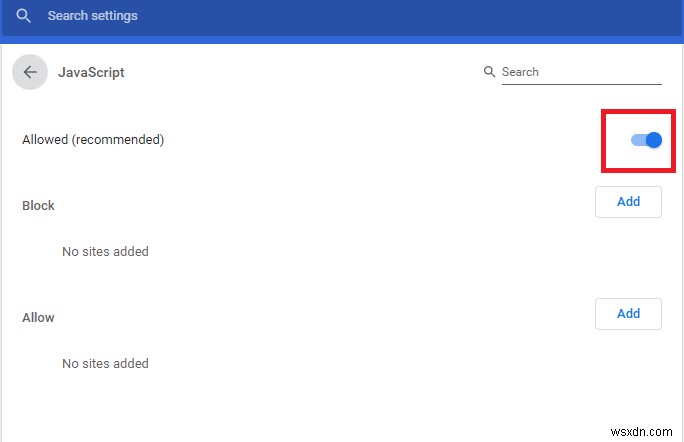Click the small magnifier beside the JavaScript search
Screen dimensions: 684x442
[489, 72]
